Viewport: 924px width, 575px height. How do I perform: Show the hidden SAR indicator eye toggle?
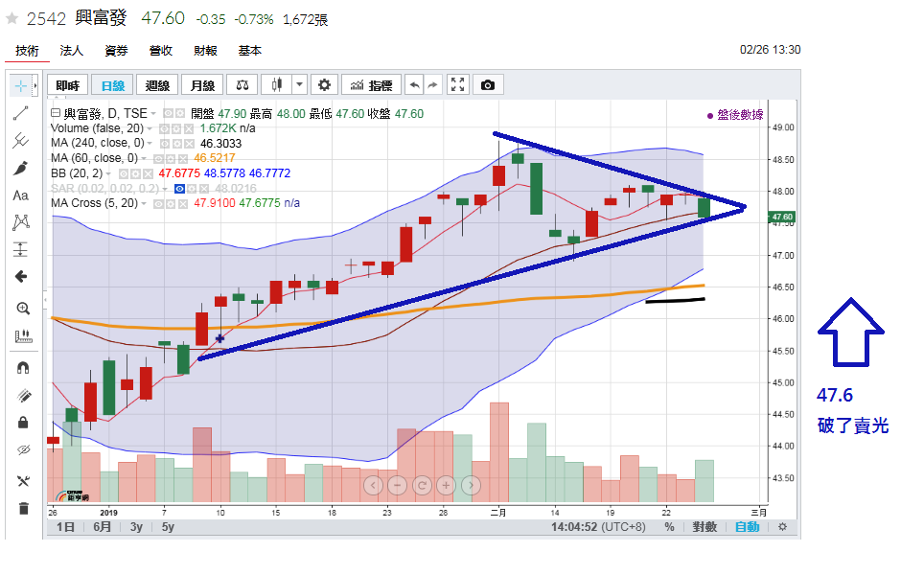pos(180,189)
